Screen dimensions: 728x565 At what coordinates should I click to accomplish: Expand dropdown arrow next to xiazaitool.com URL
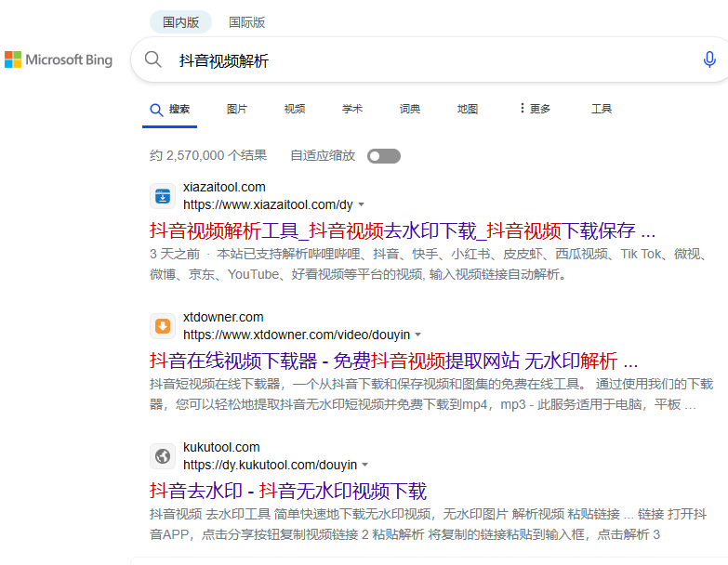362,204
